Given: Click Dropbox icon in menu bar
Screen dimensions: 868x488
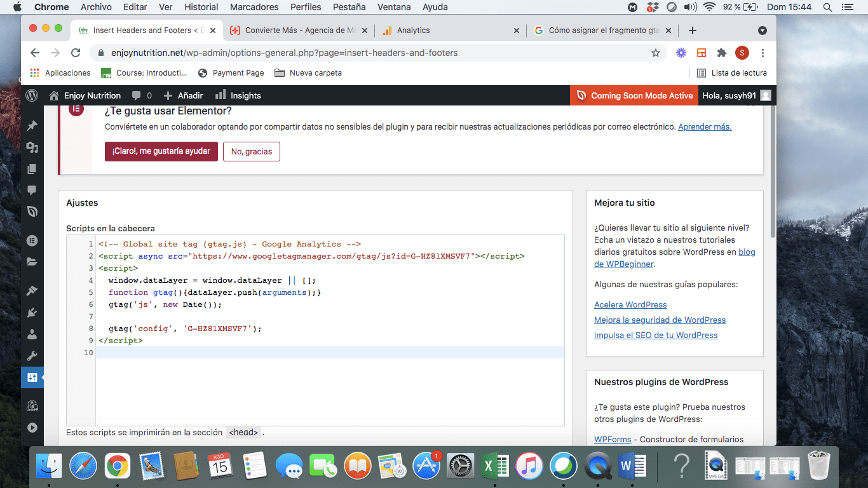Looking at the screenshot, I should tap(653, 7).
